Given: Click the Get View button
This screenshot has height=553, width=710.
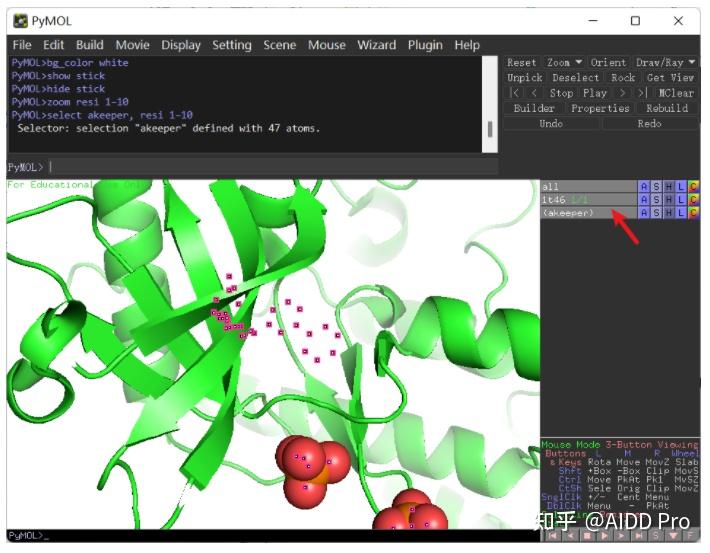Looking at the screenshot, I should click(x=671, y=78).
